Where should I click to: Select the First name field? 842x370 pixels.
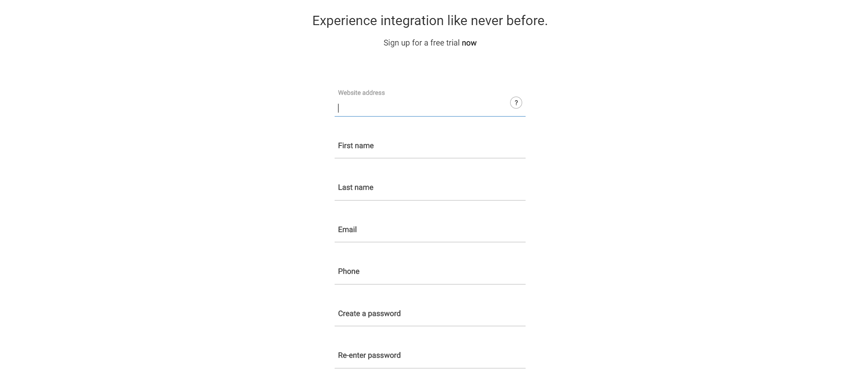(x=430, y=146)
